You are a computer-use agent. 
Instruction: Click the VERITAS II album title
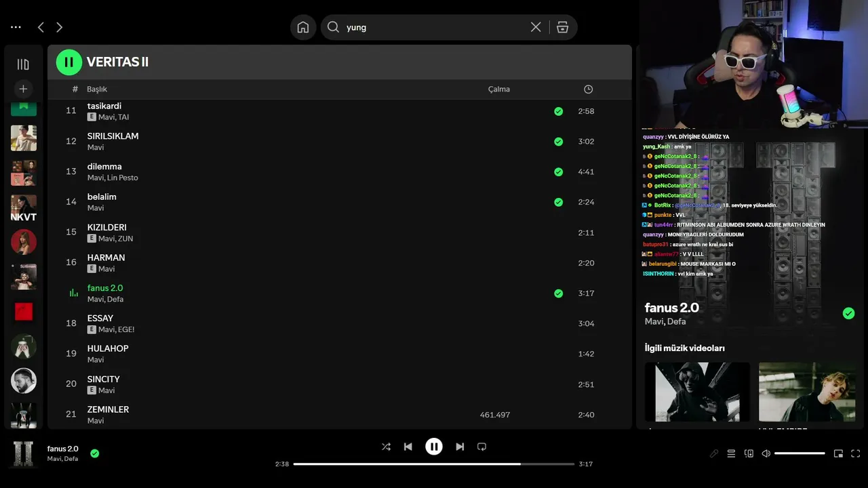(x=117, y=62)
